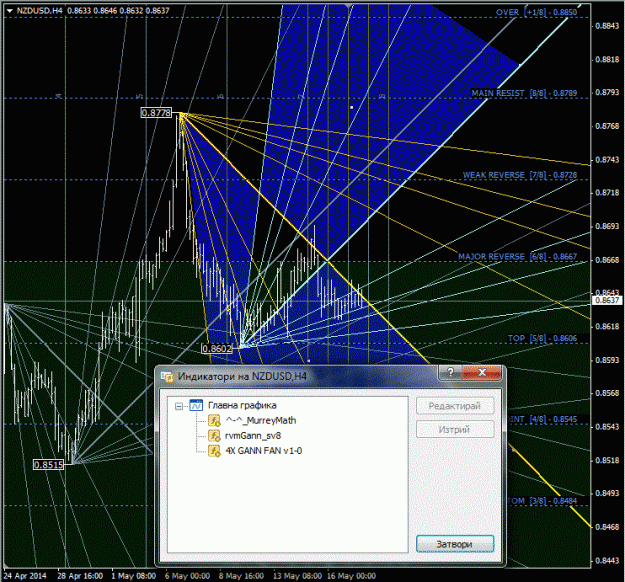Click the 13 May 08:00 time axis label

[x=297, y=576]
